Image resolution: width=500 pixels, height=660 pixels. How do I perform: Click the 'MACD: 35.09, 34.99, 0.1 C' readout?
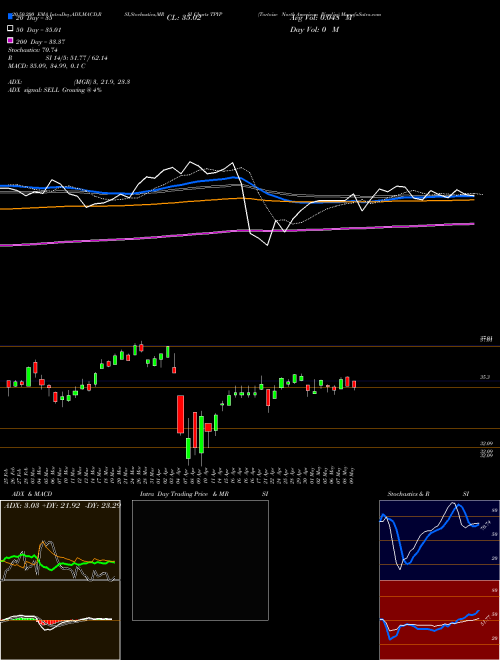coord(47,66)
